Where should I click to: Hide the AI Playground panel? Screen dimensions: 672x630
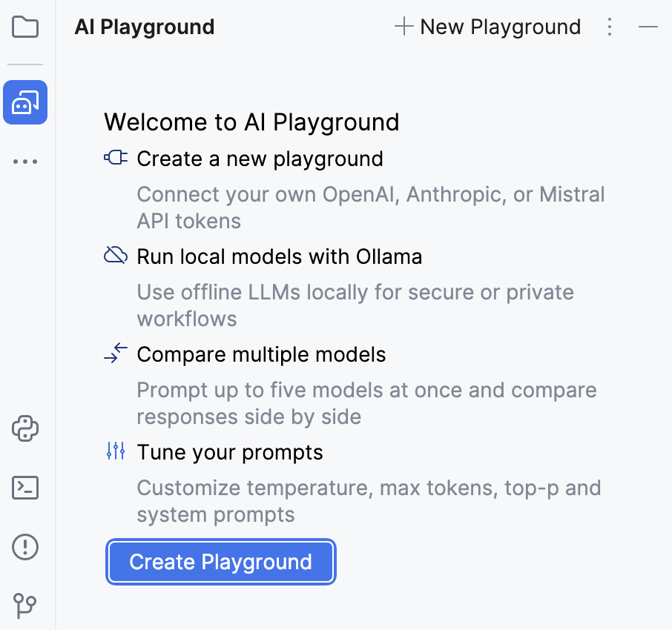pos(648,27)
